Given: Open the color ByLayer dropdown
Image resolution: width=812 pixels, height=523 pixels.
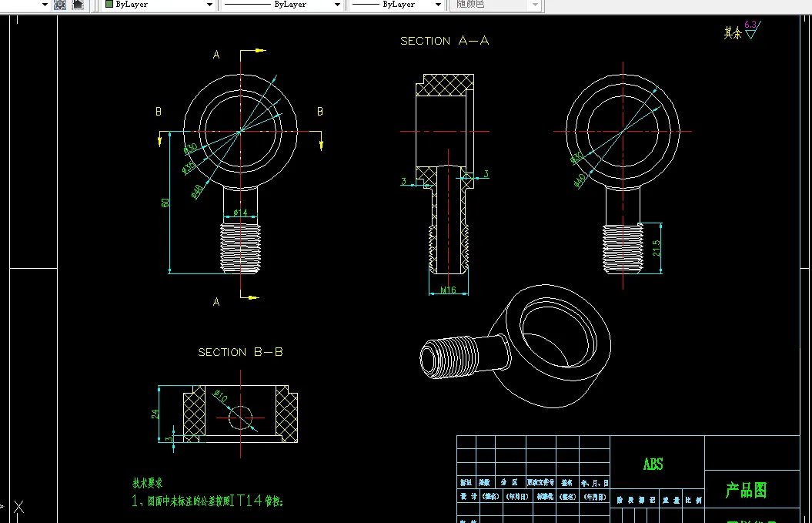Looking at the screenshot, I should coord(209,5).
